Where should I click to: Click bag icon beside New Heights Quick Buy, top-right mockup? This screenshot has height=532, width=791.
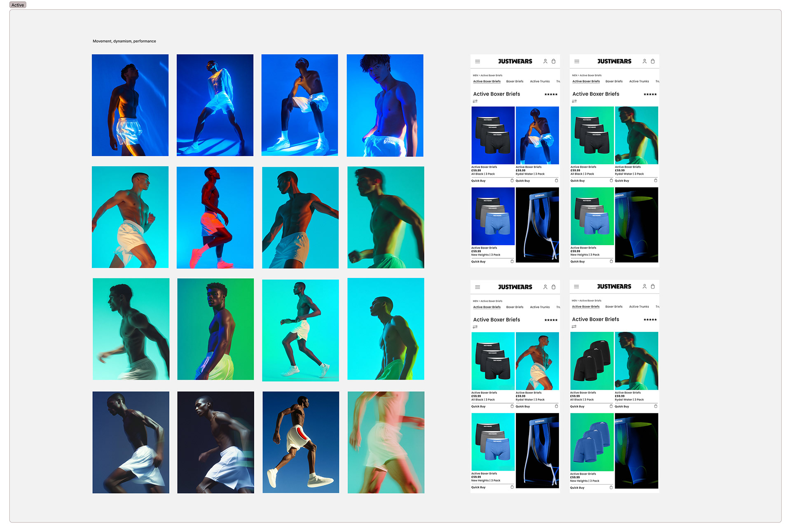[x=611, y=261]
